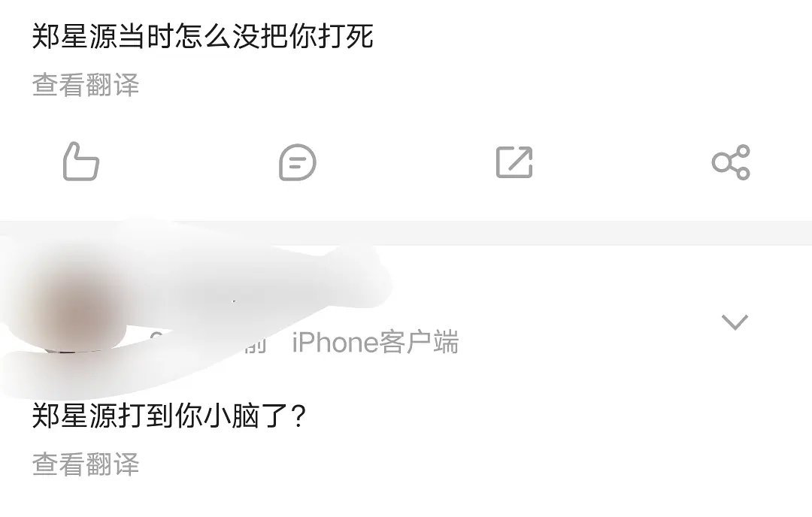Screen dimensions: 812x517
Task: Like the first post with thumbs-up icon
Action: [x=80, y=162]
